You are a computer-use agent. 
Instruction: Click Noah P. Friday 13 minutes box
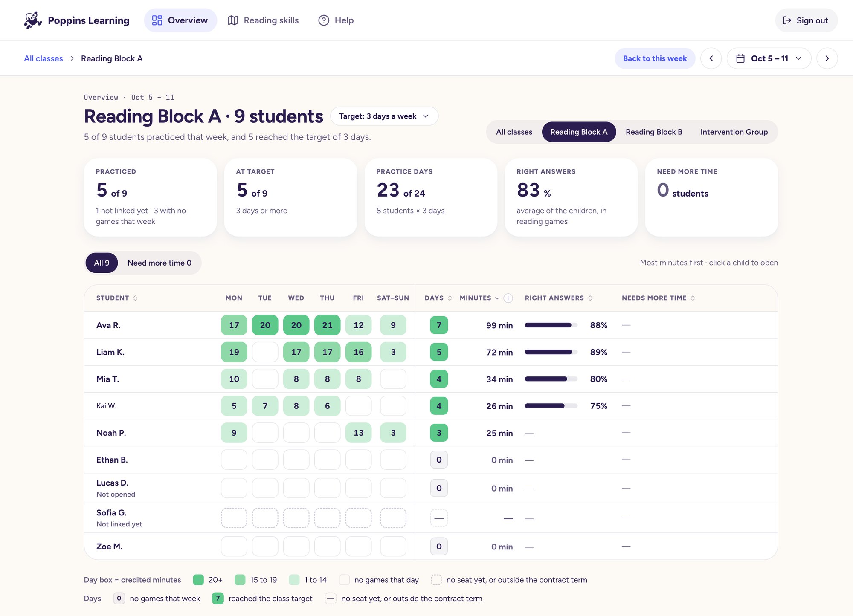click(358, 433)
